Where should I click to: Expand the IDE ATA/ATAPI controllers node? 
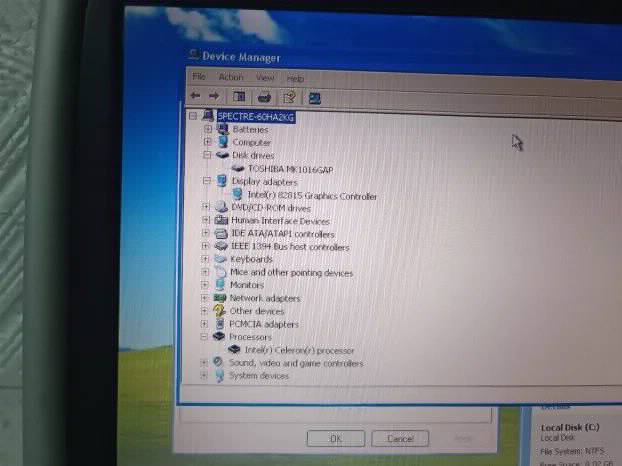point(205,233)
